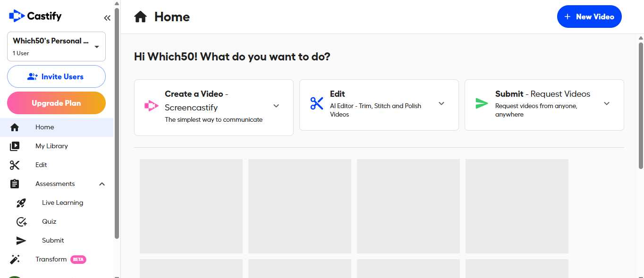644x278 pixels.
Task: Collapse the sidebar with double chevron
Action: pos(107,18)
